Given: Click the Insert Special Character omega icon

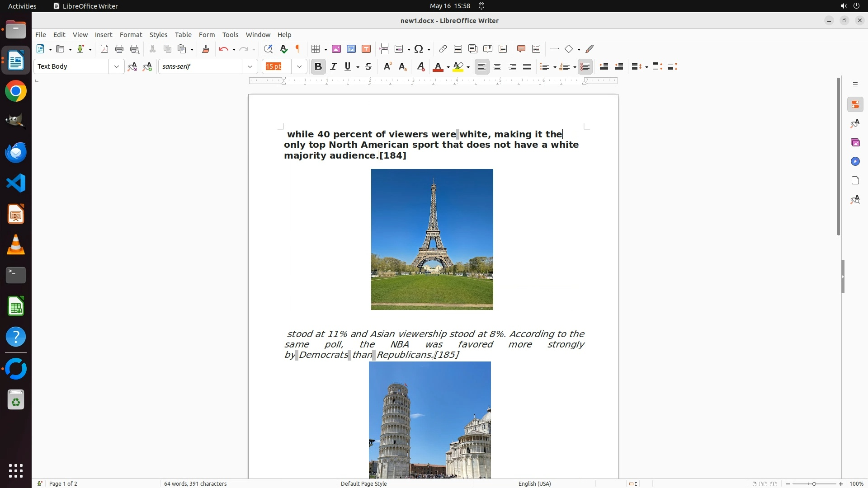Looking at the screenshot, I should (x=419, y=49).
